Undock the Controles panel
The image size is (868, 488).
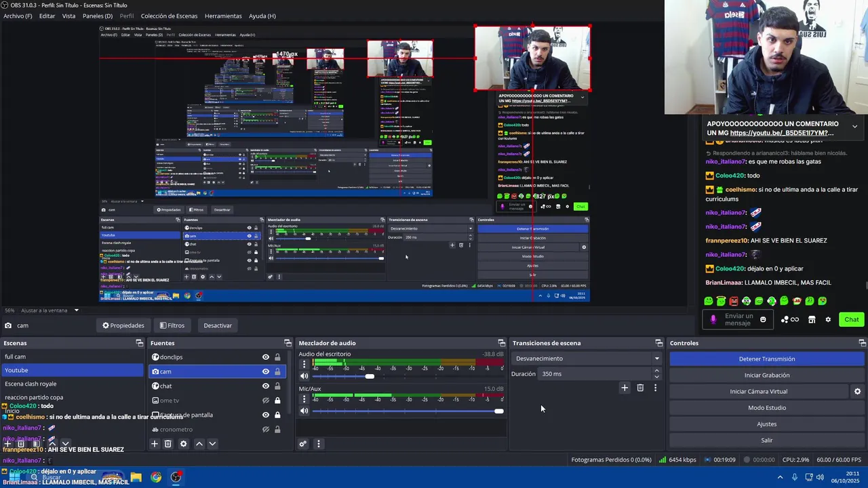[x=862, y=343]
